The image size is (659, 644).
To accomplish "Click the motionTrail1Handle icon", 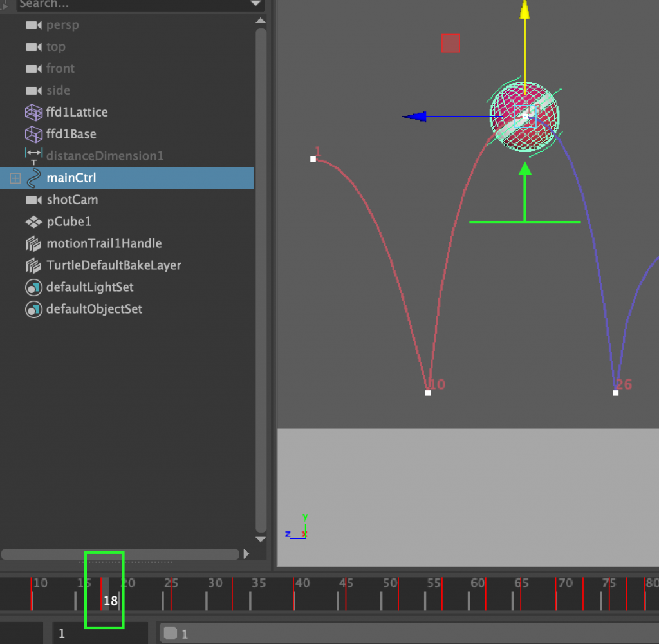I will tap(33, 243).
